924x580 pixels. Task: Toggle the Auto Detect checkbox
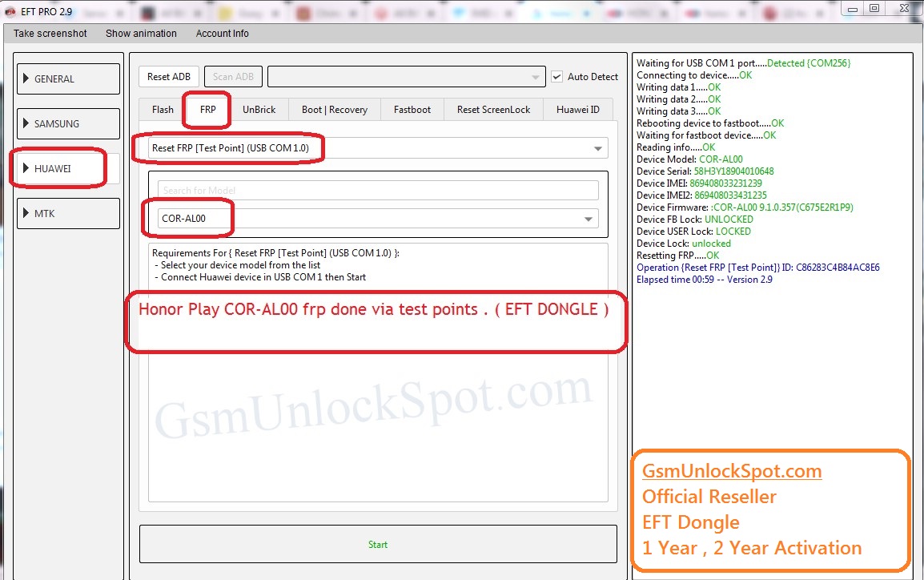(x=556, y=77)
